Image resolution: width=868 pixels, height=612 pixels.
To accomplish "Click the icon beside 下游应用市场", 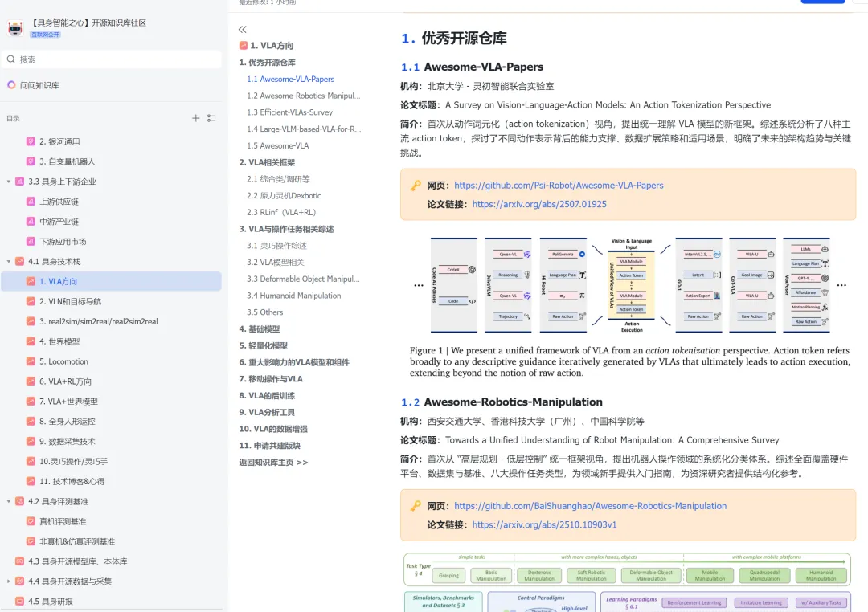I will (31, 241).
